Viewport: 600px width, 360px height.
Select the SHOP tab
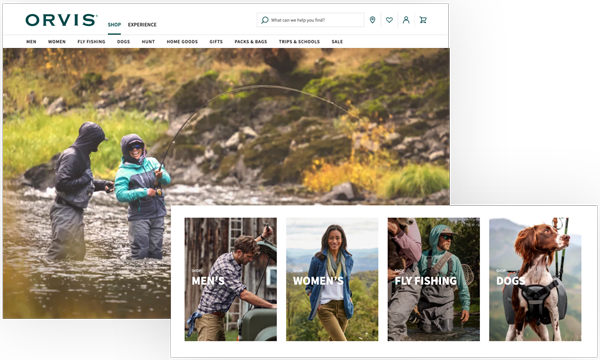114,24
